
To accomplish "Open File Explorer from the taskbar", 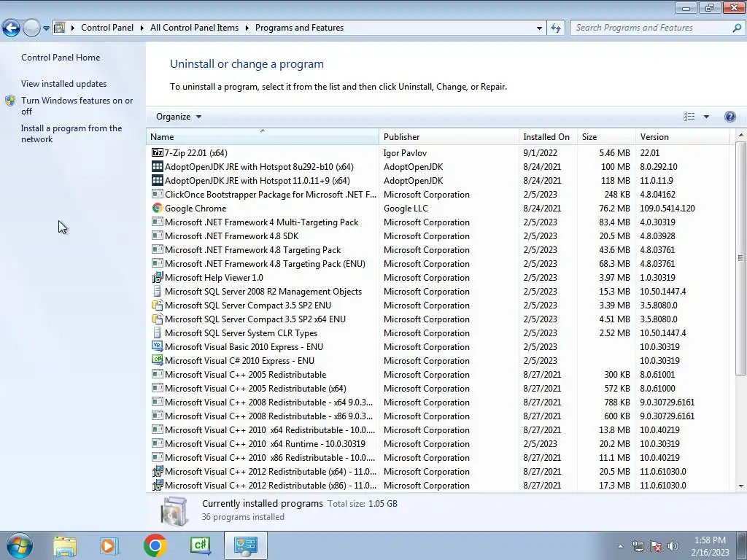I will [x=65, y=545].
